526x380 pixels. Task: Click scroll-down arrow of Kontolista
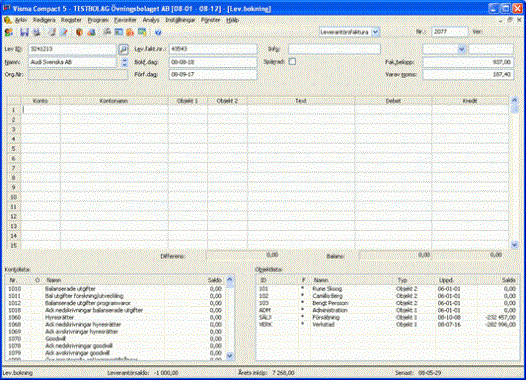tap(230, 356)
